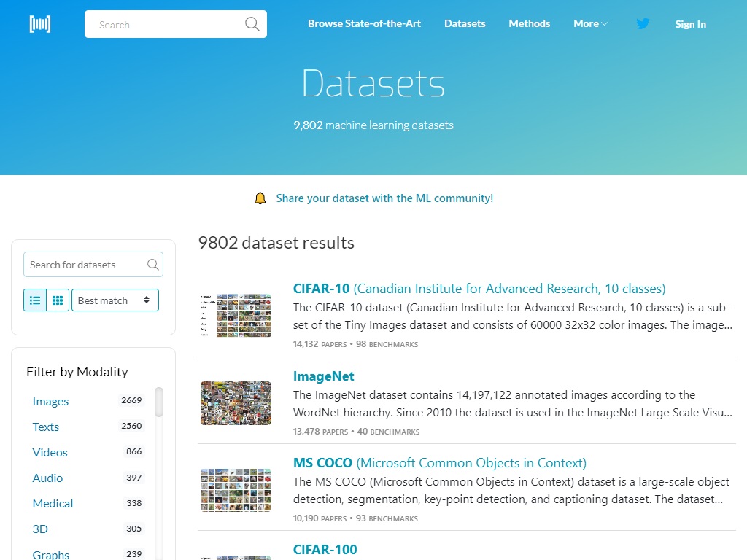Screen dimensions: 747x560
Task: Click '93 BENCHMARKS' under MS COCO
Action: 387,518
